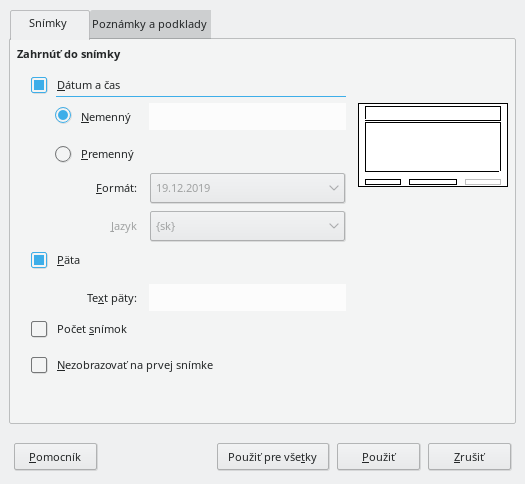525x484 pixels.
Task: Open the Poznámky a podklady tab
Action: (x=150, y=24)
